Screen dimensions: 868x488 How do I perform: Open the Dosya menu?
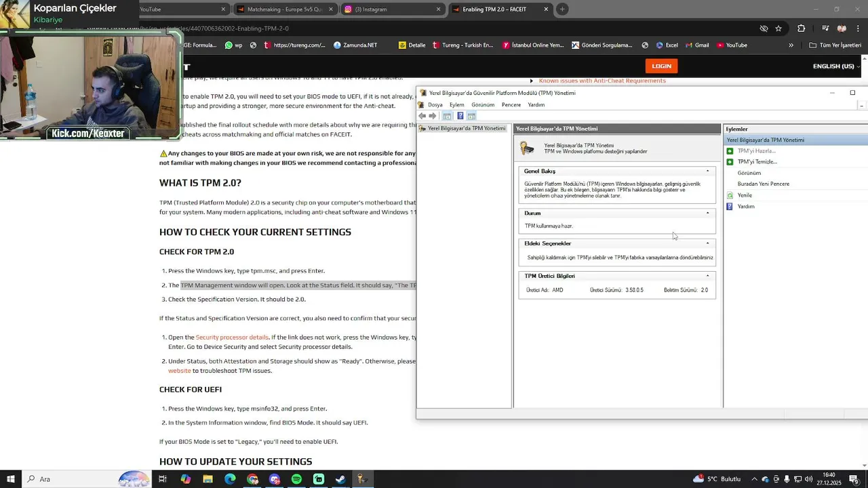tap(435, 105)
